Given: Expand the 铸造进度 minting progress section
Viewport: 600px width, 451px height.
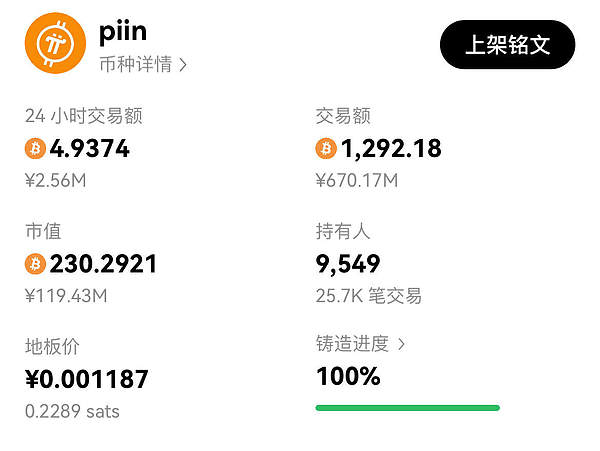Looking at the screenshot, I should tap(360, 344).
